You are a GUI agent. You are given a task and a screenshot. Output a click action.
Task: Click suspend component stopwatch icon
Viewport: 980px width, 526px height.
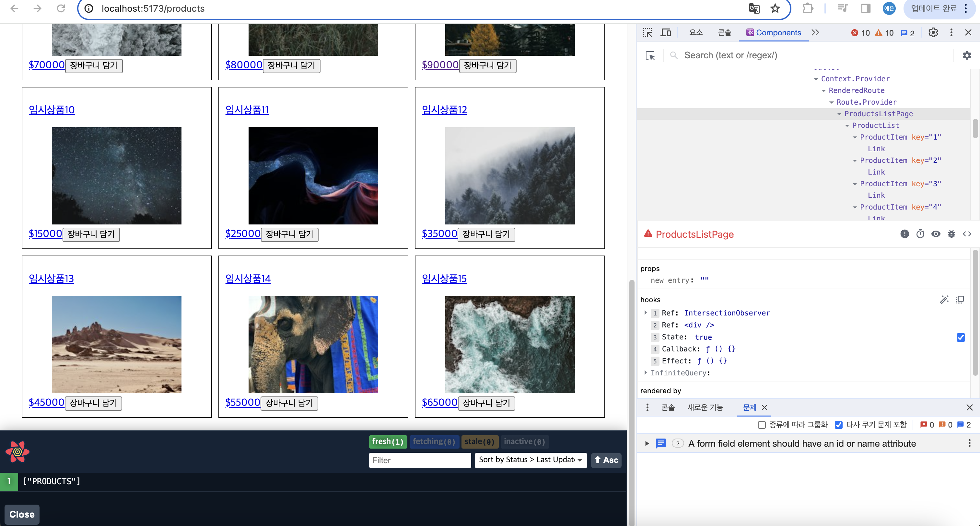(x=920, y=234)
